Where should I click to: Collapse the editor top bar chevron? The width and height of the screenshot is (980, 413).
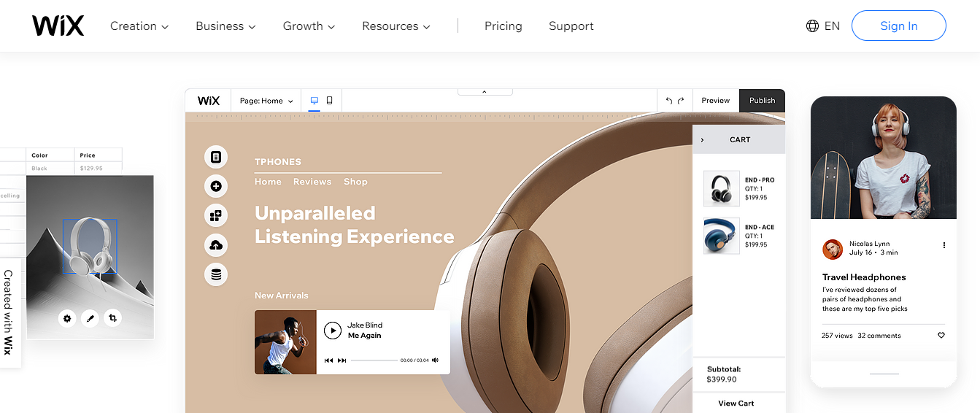(x=485, y=92)
